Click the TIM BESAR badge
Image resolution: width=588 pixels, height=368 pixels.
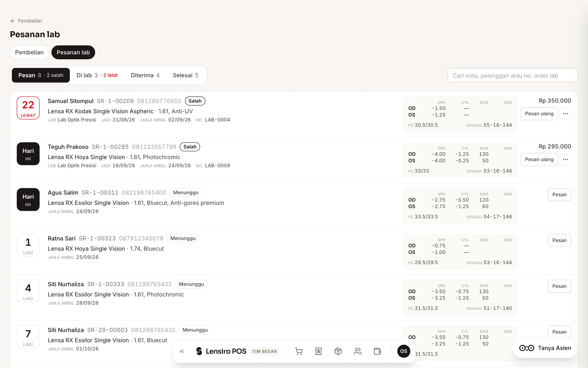point(264,351)
